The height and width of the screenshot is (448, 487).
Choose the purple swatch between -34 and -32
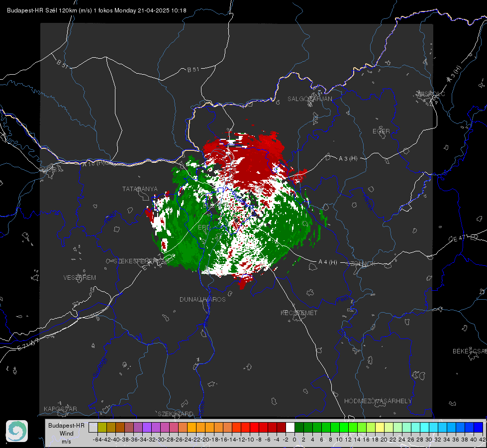[147, 427]
